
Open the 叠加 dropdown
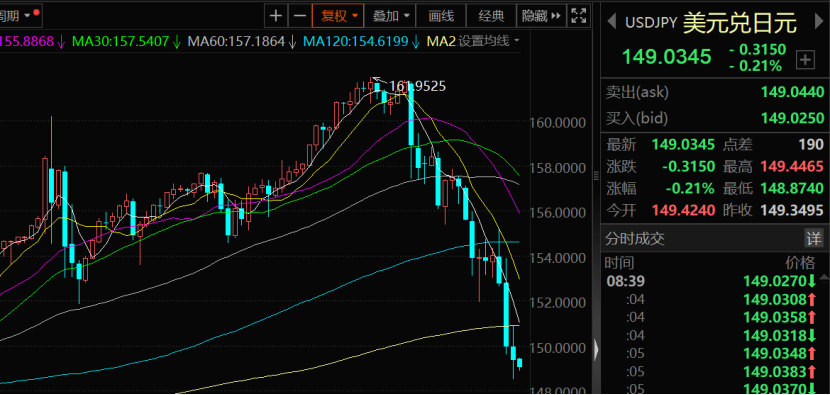[x=390, y=16]
